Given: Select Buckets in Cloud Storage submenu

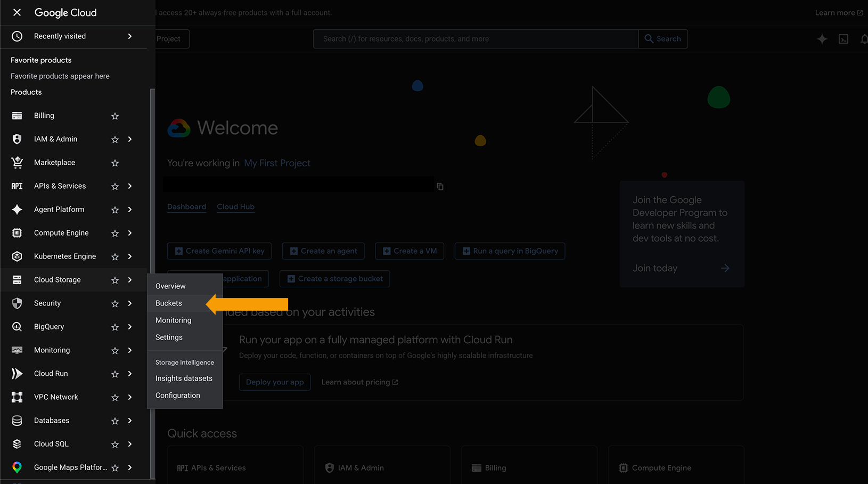Looking at the screenshot, I should tap(185, 303).
